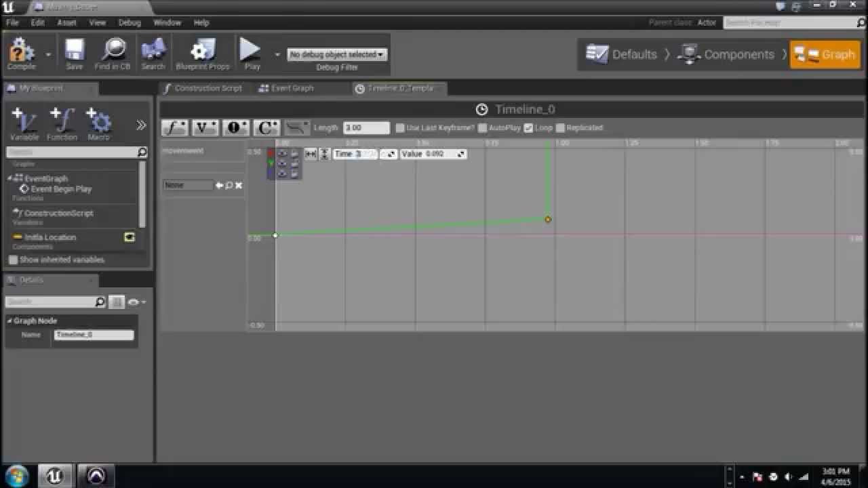The width and height of the screenshot is (868, 488).
Task: Open the Compile options dropdown arrow
Action: (x=48, y=54)
